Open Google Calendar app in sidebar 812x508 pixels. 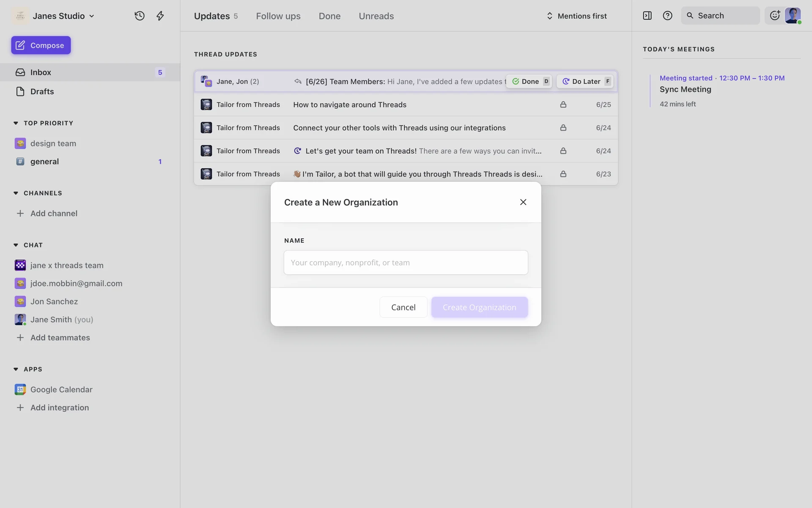point(61,389)
